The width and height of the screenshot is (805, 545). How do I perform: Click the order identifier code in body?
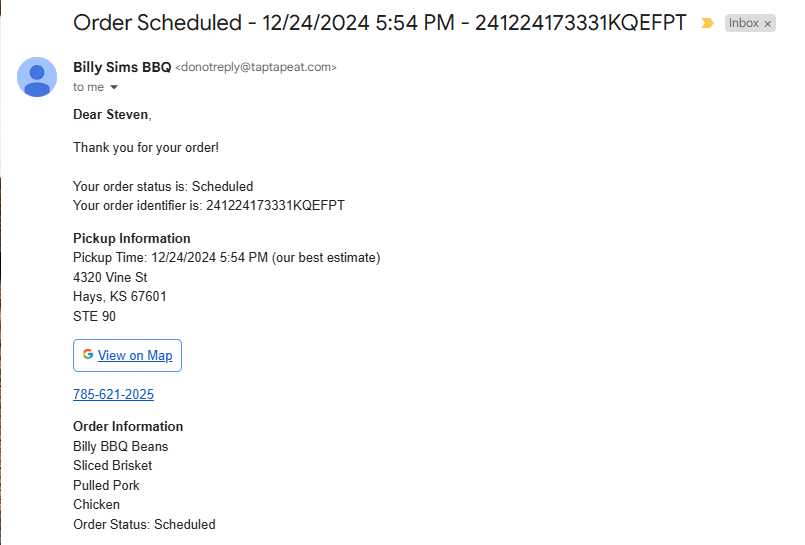pos(275,205)
